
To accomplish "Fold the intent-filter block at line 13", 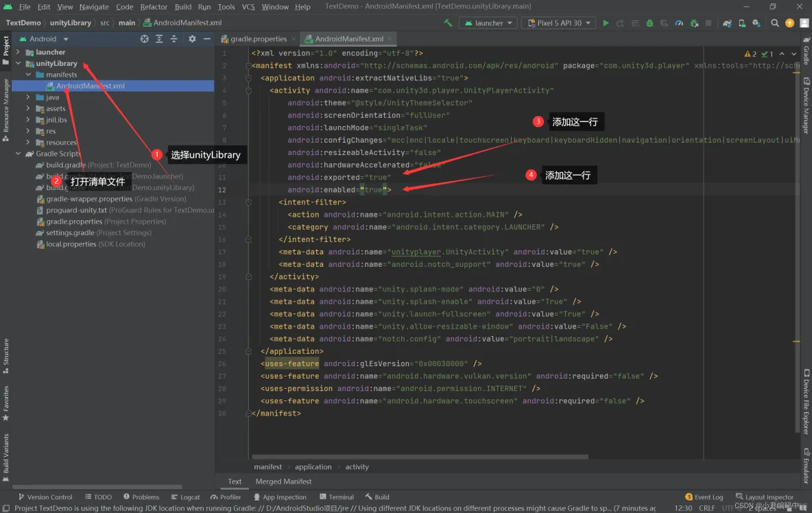I will [x=248, y=202].
